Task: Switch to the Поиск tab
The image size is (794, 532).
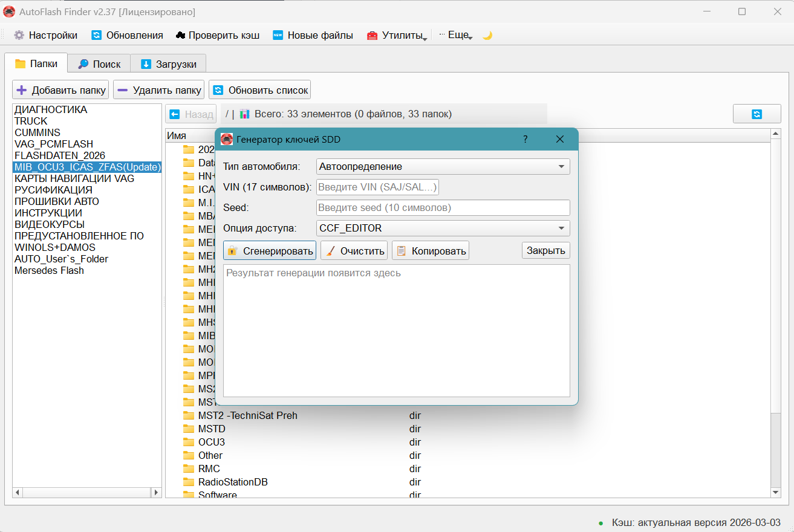Action: (99, 63)
